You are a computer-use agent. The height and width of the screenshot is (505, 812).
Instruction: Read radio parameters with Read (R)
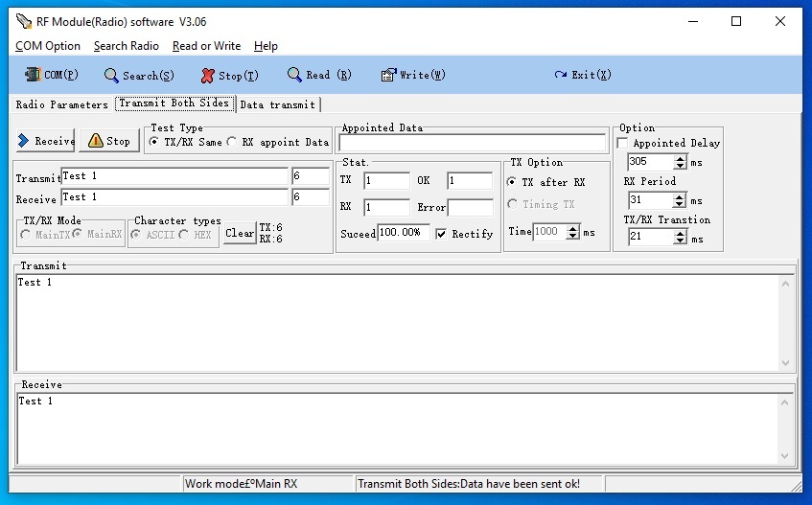319,75
